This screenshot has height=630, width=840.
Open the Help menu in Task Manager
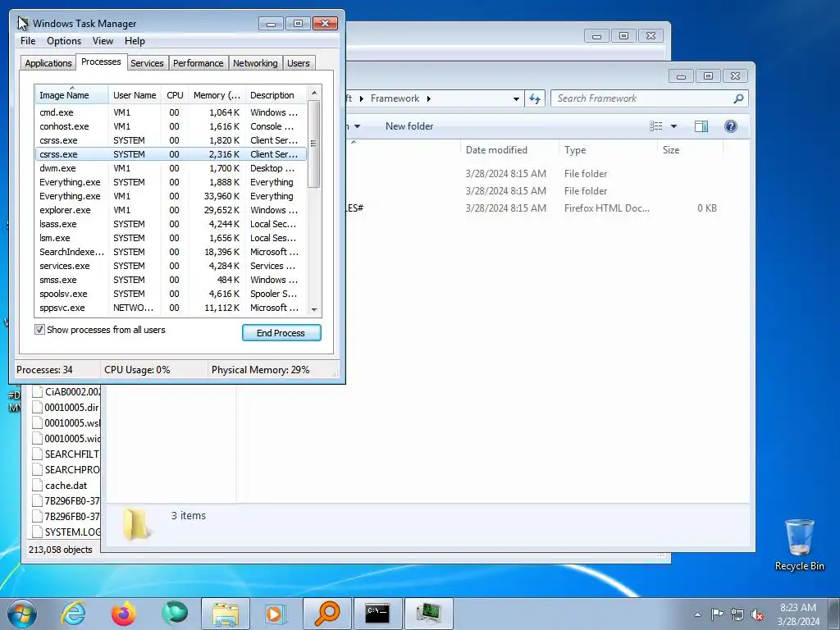[x=135, y=41]
